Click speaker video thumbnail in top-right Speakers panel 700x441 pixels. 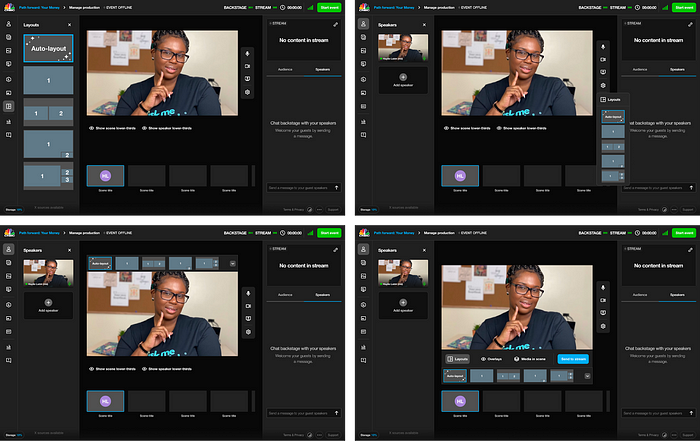point(403,48)
